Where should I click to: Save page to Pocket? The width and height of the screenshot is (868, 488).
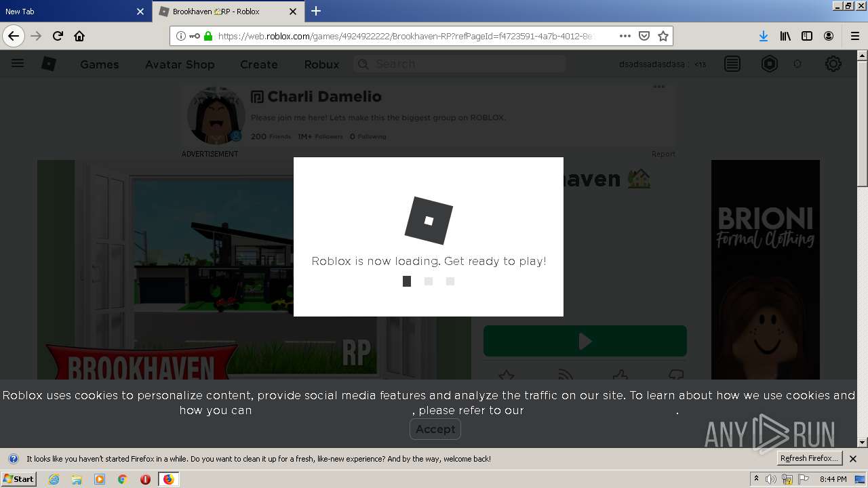tap(644, 36)
